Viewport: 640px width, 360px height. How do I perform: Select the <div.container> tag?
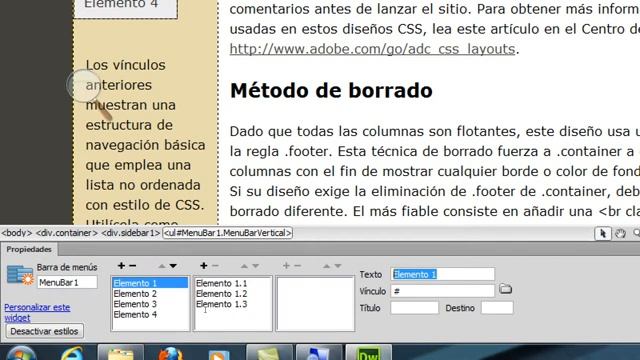click(x=67, y=233)
